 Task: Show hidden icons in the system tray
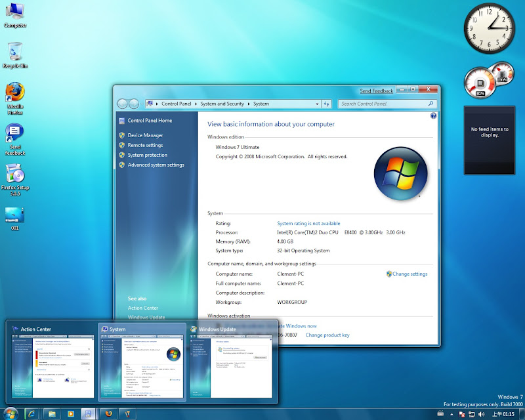pyautogui.click(x=451, y=414)
